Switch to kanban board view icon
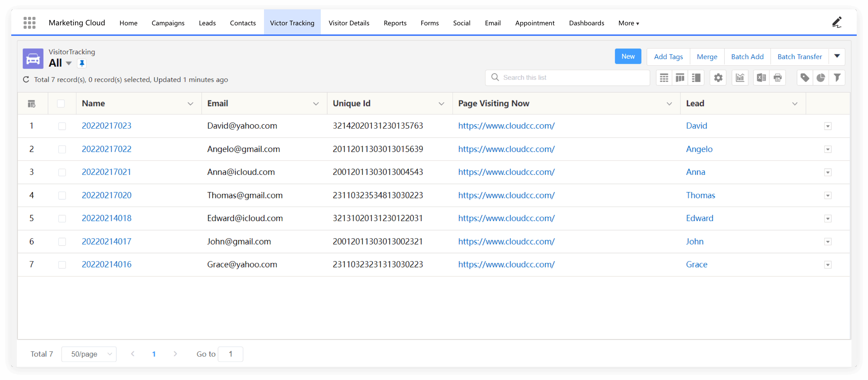This screenshot has height=380, width=868. tap(680, 78)
